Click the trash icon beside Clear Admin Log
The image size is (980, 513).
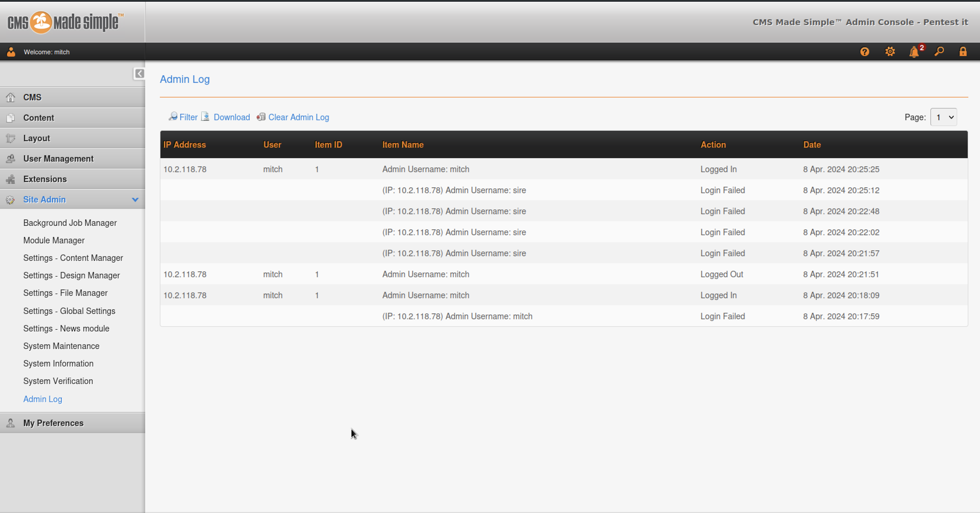pyautogui.click(x=261, y=117)
